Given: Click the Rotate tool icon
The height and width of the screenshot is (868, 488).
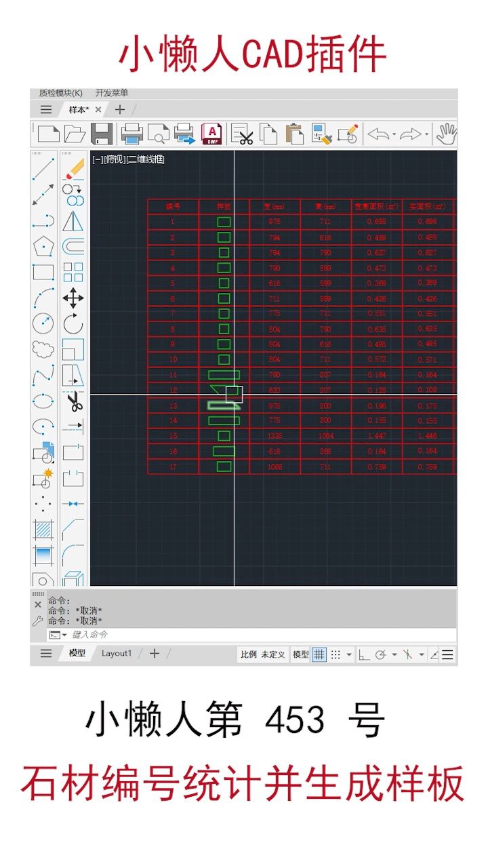Looking at the screenshot, I should [73, 323].
